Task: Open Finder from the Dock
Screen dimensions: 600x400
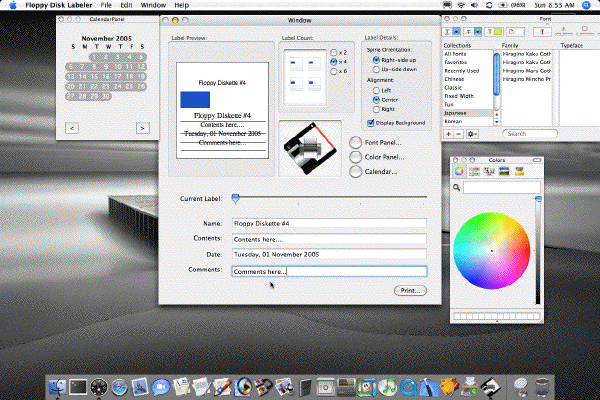Action: 58,387
